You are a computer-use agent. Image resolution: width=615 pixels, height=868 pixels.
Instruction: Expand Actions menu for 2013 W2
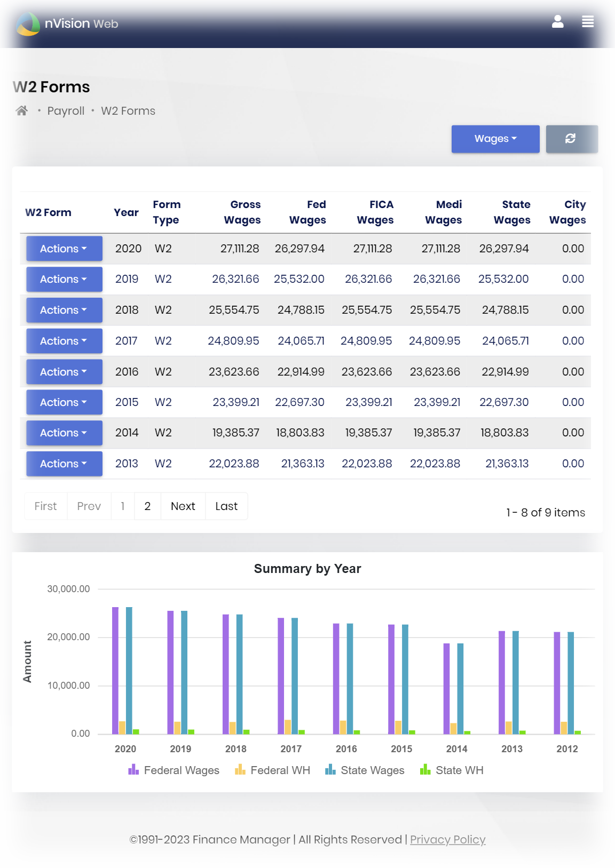(x=64, y=464)
